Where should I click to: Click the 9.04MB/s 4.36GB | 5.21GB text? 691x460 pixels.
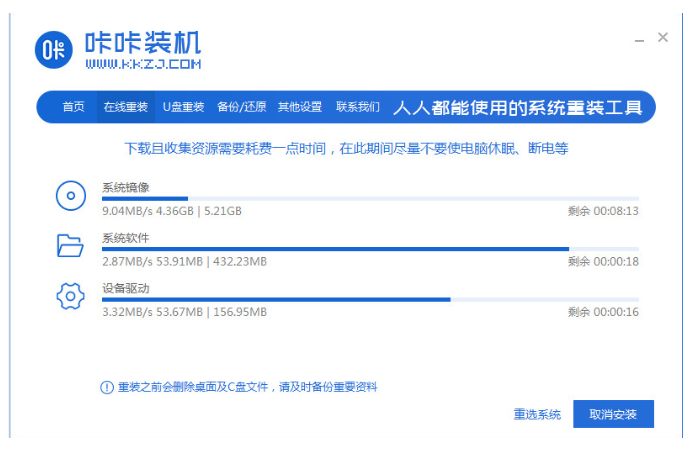pos(172,211)
